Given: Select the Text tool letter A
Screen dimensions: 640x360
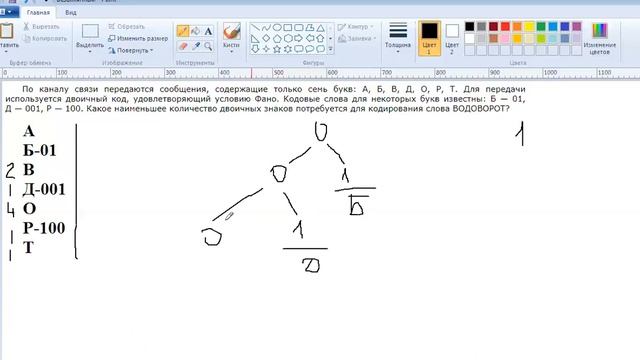Looking at the screenshot, I should 208,31.
